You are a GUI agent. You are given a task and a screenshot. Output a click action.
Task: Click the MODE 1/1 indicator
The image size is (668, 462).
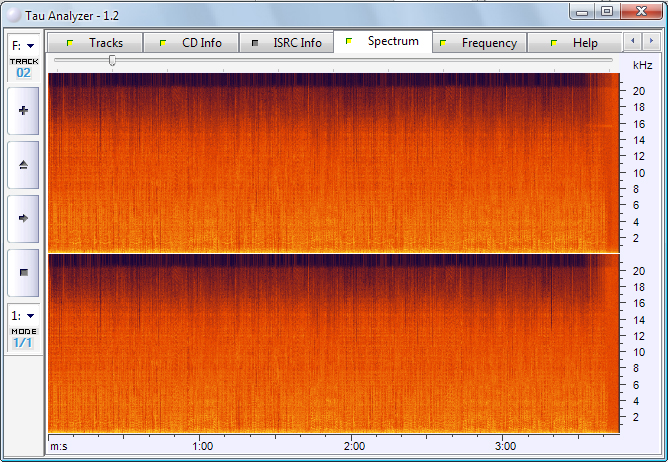23,338
